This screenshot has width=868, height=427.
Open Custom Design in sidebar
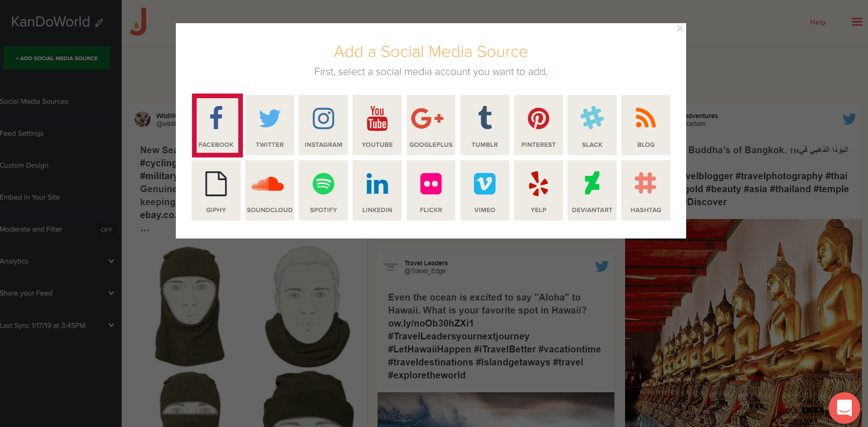pyautogui.click(x=24, y=165)
